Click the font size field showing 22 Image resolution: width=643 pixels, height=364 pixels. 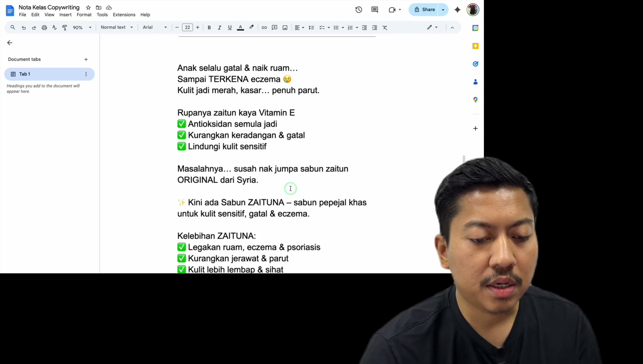point(187,28)
